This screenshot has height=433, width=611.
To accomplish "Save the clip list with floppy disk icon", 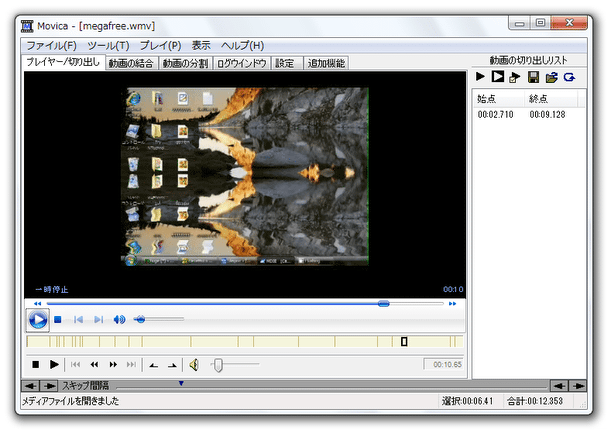I will click(x=533, y=77).
